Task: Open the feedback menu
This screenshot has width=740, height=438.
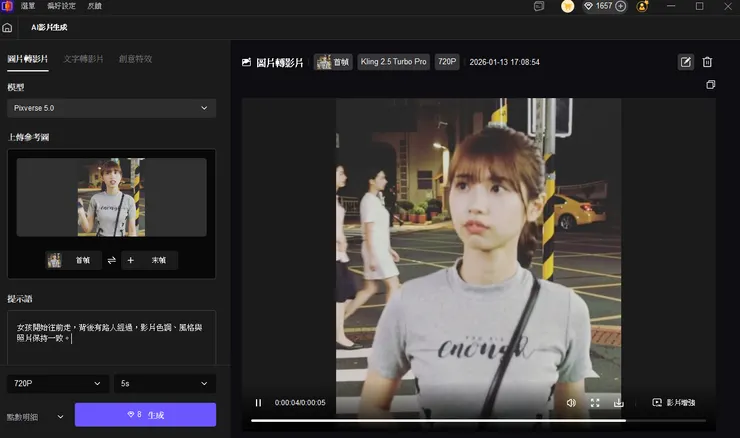Action: click(94, 6)
